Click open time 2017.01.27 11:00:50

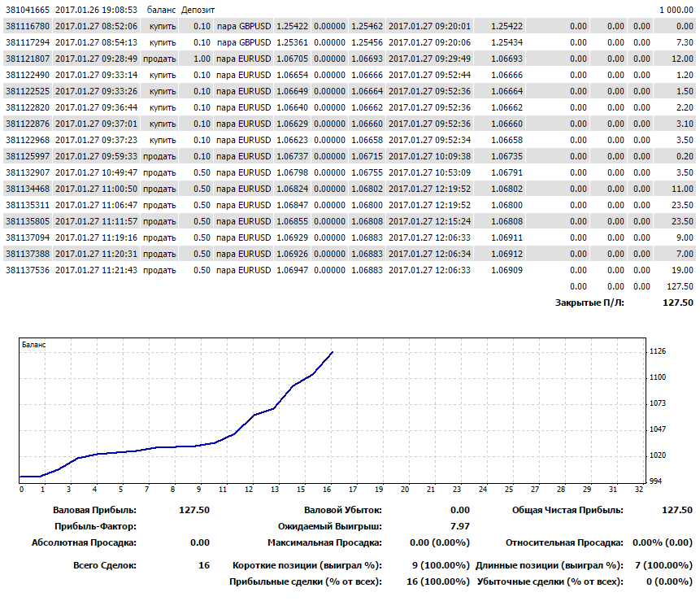96,189
